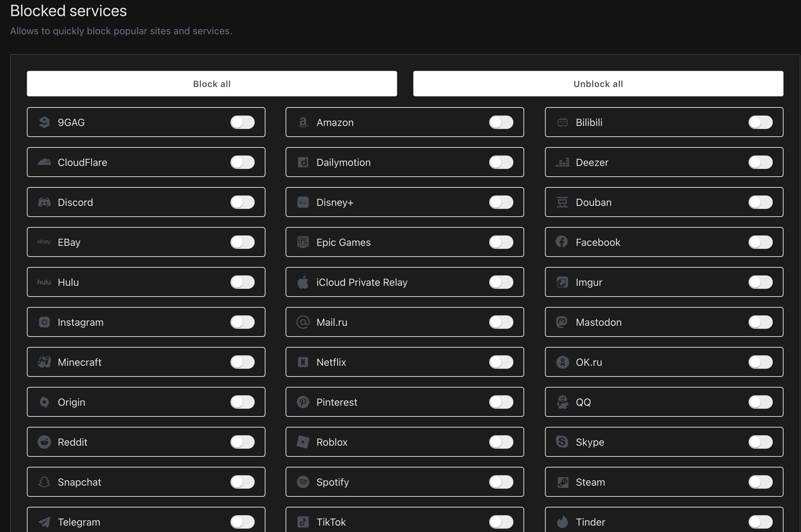The image size is (801, 532).
Task: Click the Mastodon icon
Action: click(x=562, y=322)
